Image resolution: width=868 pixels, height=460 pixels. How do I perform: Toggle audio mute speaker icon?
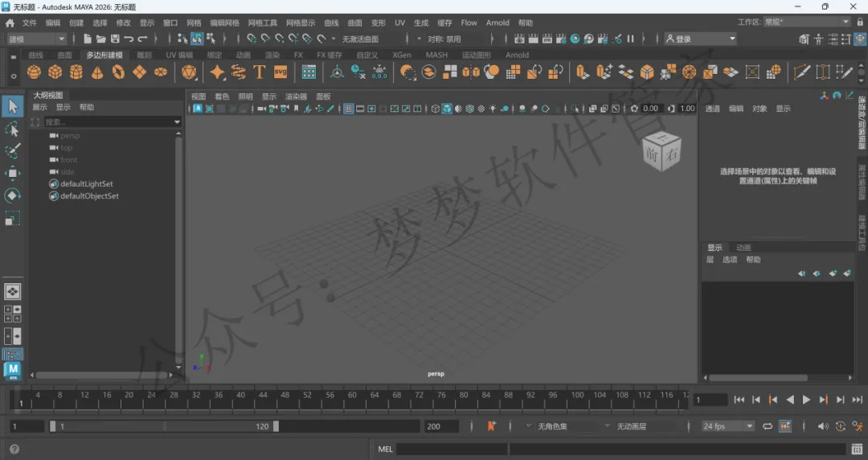823,426
